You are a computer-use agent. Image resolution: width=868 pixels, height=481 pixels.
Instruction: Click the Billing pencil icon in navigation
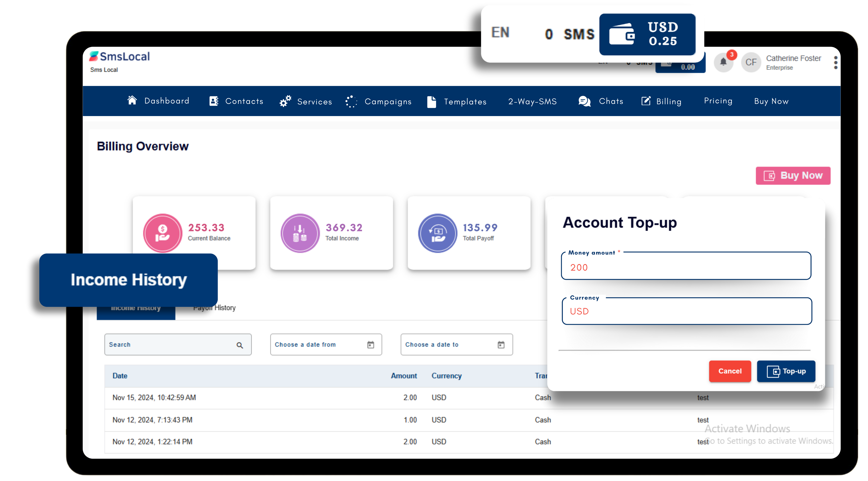[646, 101]
